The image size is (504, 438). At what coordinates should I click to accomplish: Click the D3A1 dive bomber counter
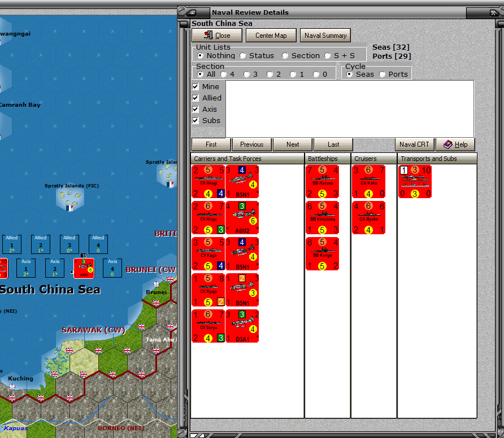(242, 326)
